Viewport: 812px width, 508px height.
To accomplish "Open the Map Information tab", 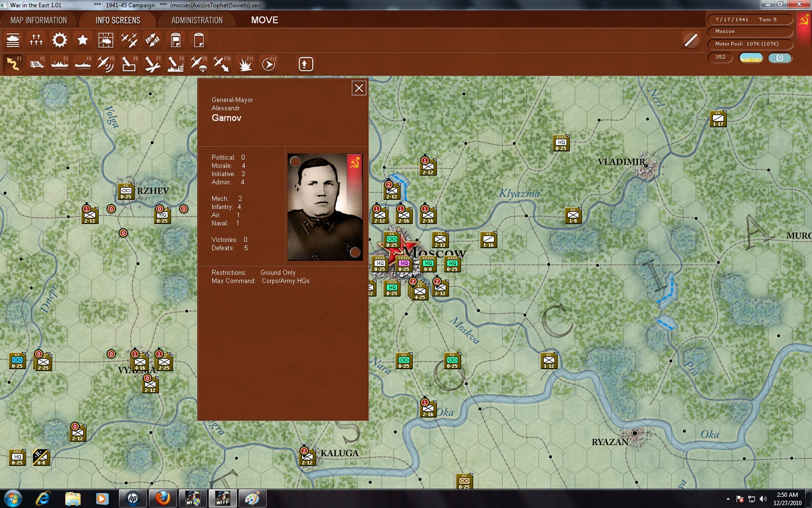I will (x=39, y=20).
